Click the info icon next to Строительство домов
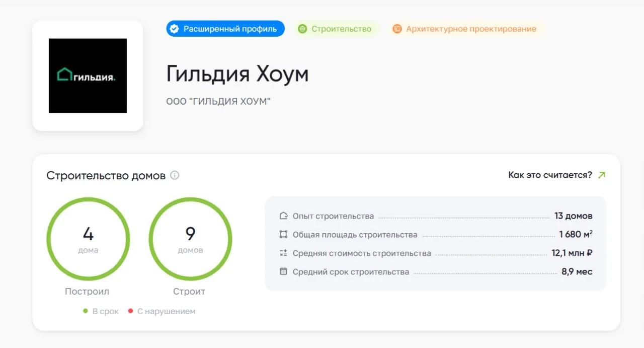This screenshot has width=644, height=348. pos(175,175)
